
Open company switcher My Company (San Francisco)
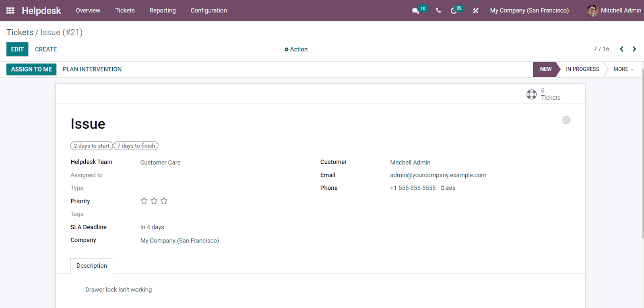click(529, 10)
